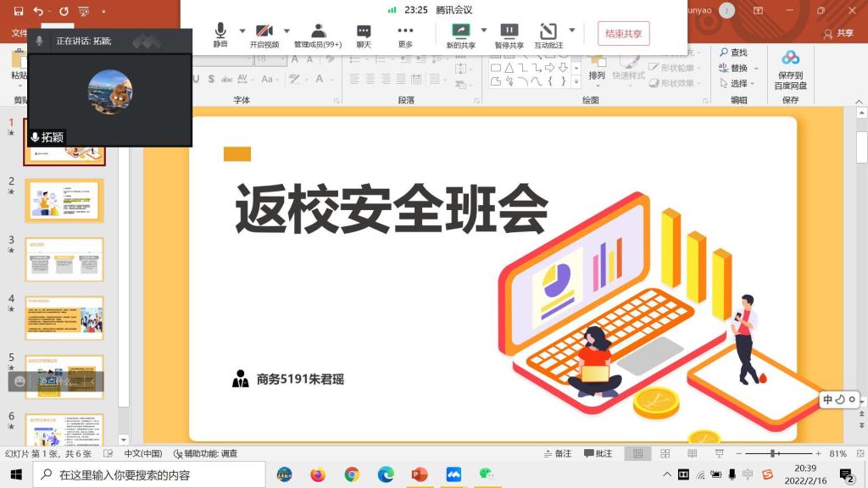
Task: Adjust the zoom slider in status bar
Action: pos(774,453)
